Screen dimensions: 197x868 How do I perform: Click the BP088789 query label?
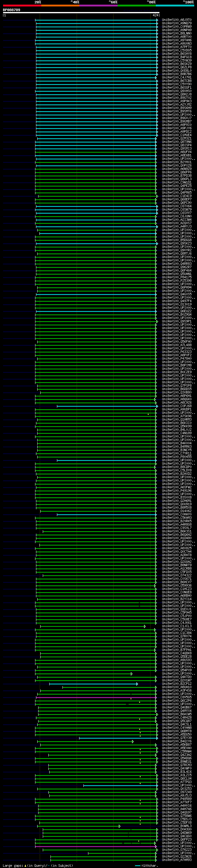pyautogui.click(x=11, y=10)
